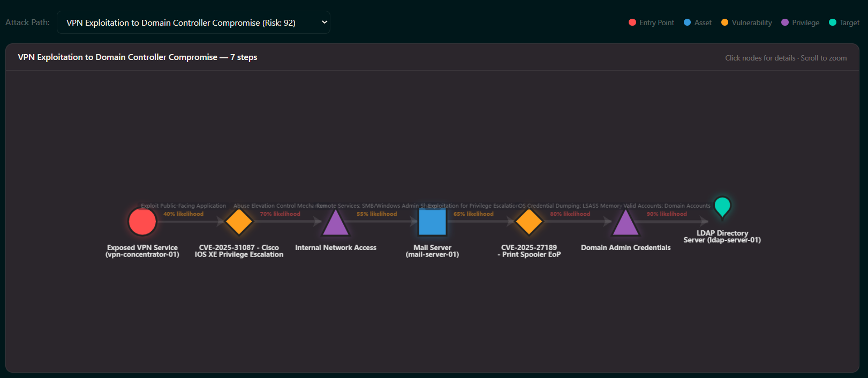Click the Vulnerability legend label
Screen dimensions: 868x378
click(752, 22)
